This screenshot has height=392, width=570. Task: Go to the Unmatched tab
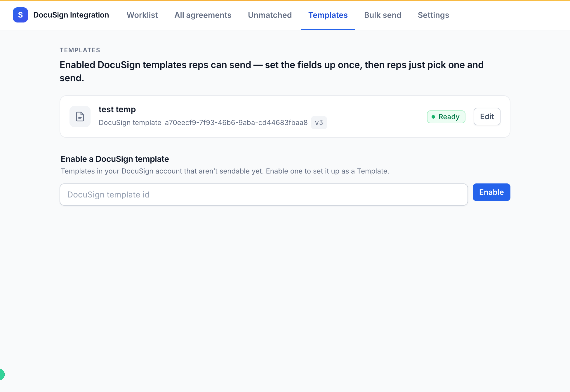(270, 15)
